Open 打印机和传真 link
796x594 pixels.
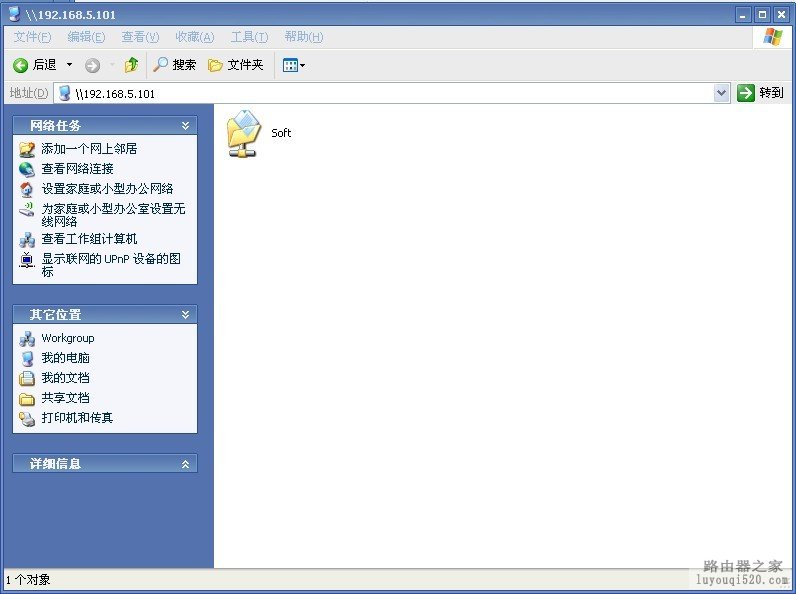click(77, 418)
